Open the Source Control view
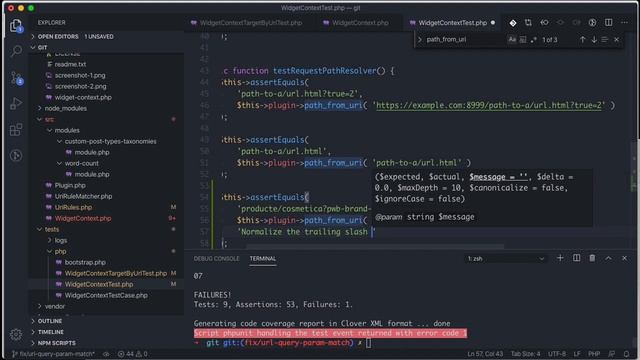 [16, 78]
